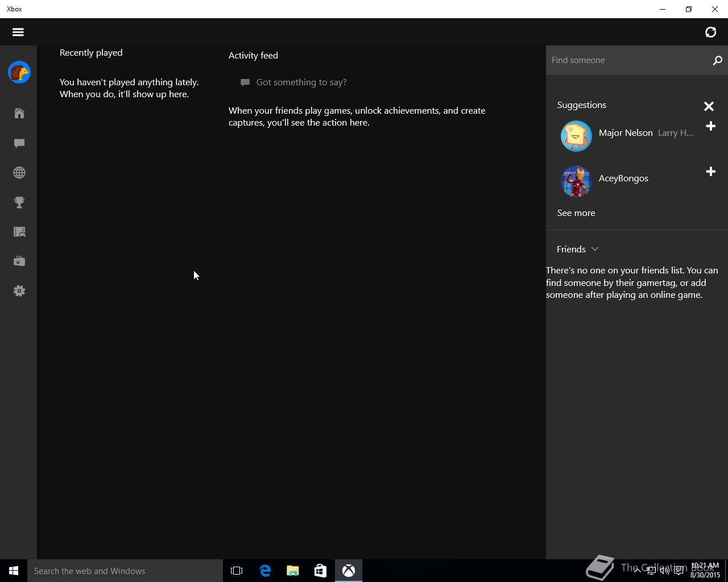The image size is (728, 582).
Task: Click Search the web and Windows box
Action: point(125,571)
